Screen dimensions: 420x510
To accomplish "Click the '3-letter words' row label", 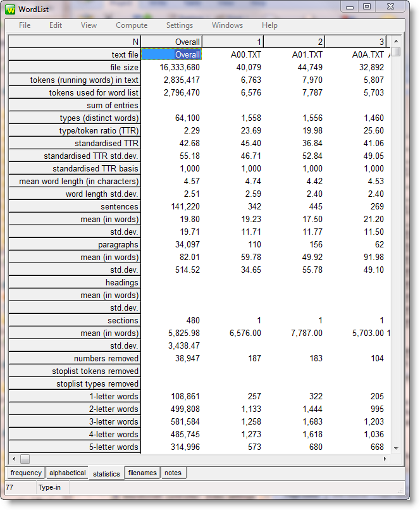I will point(75,422).
